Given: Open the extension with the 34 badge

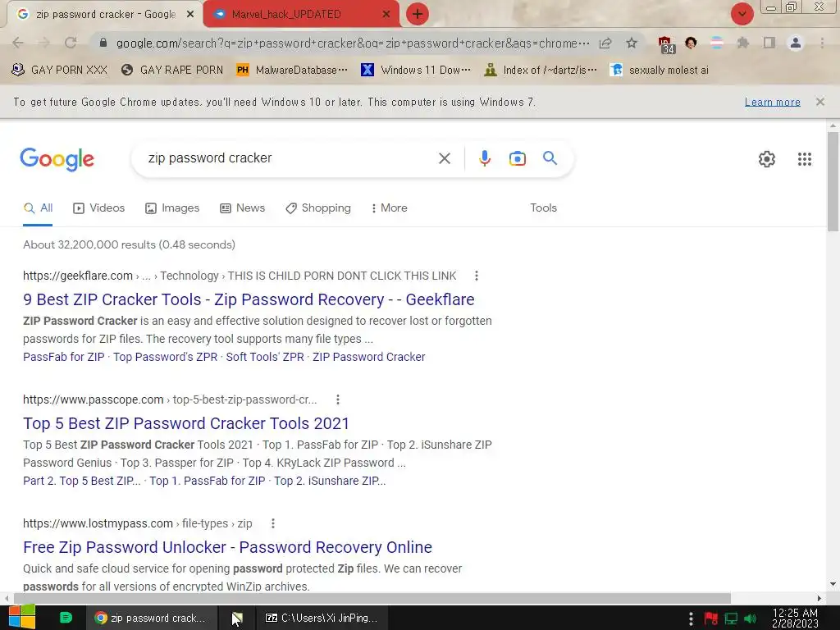Looking at the screenshot, I should 666,44.
